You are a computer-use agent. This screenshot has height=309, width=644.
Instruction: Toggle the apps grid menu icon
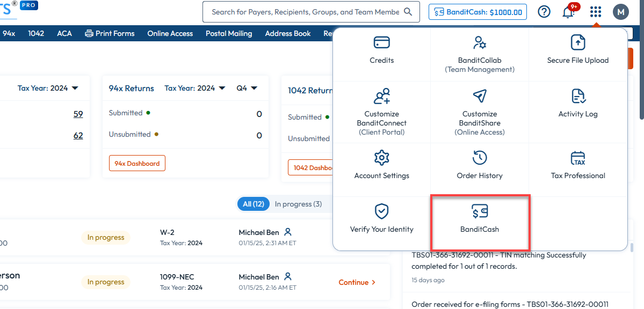tap(596, 12)
